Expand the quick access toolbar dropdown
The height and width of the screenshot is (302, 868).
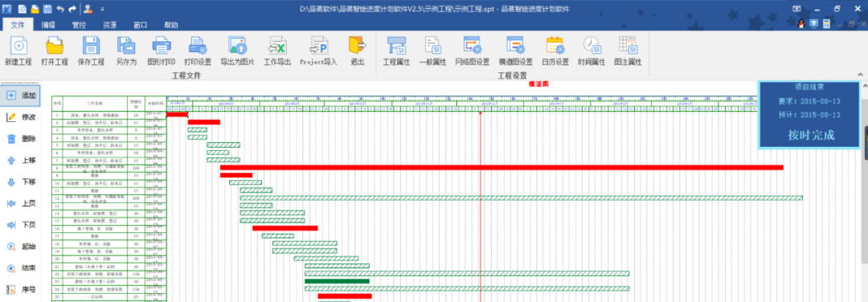102,10
